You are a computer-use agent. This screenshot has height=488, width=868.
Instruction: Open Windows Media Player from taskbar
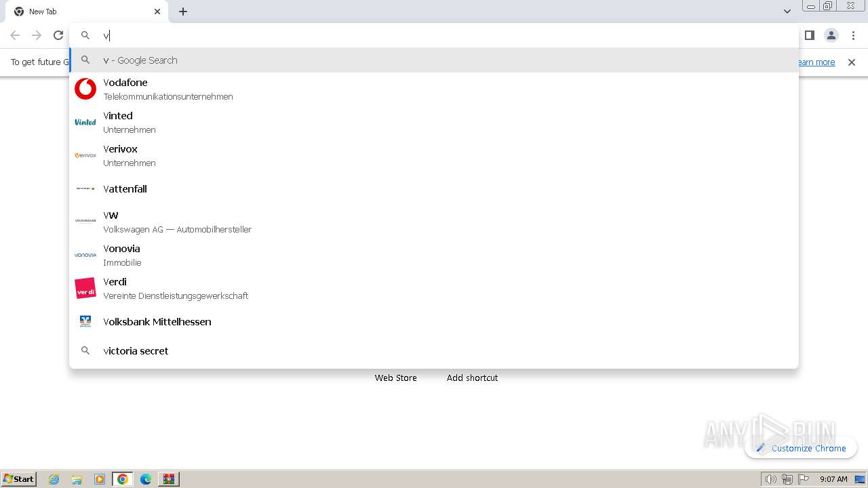point(100,479)
